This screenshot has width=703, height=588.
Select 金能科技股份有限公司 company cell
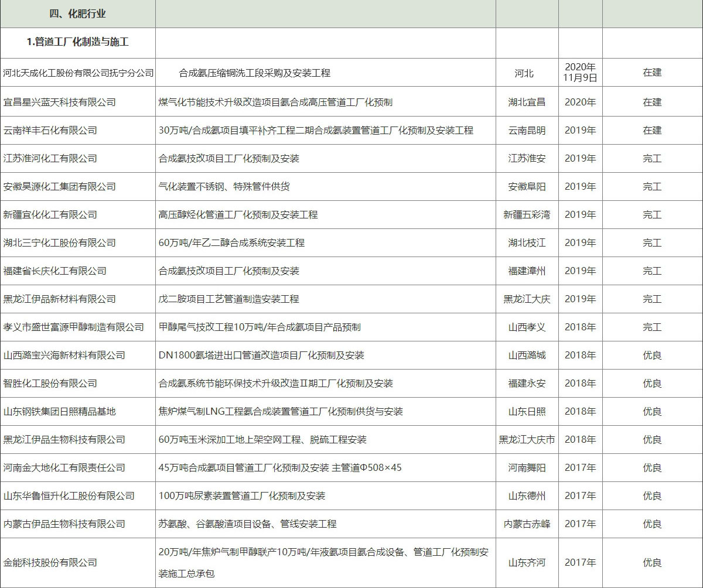(x=50, y=562)
